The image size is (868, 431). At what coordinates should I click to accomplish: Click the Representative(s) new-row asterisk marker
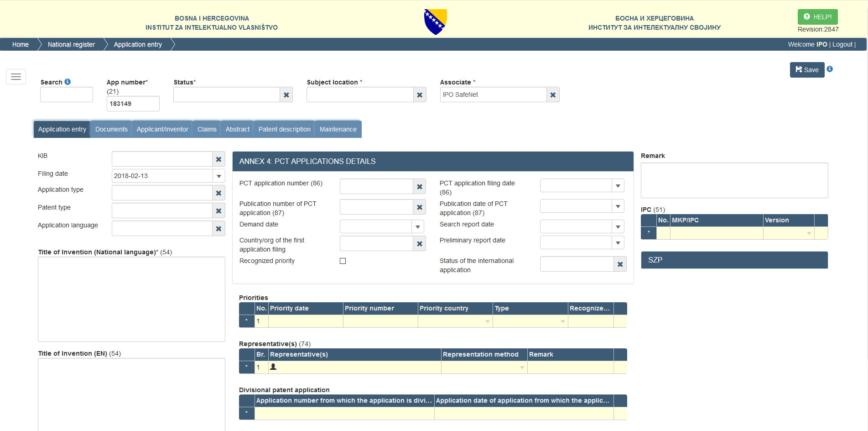[247, 367]
